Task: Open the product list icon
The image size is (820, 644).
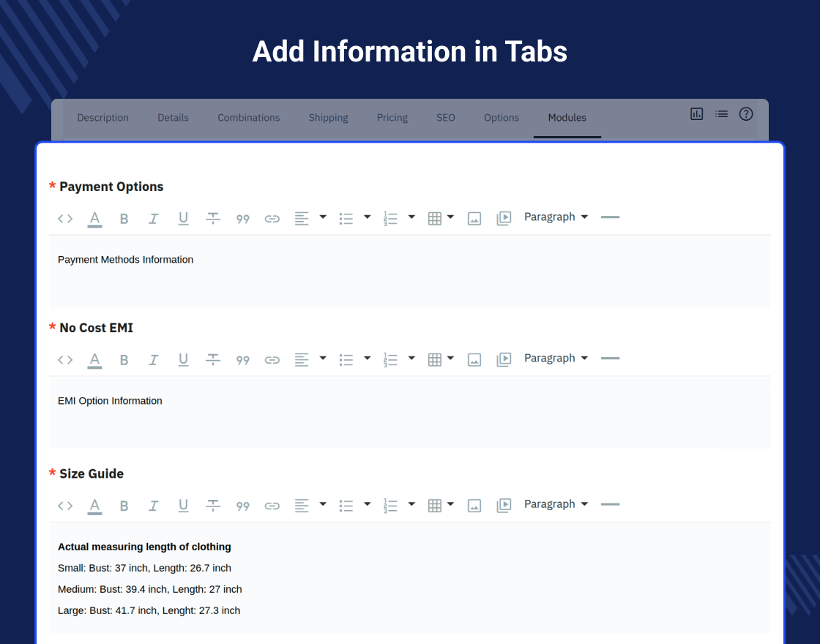Action: pos(722,113)
